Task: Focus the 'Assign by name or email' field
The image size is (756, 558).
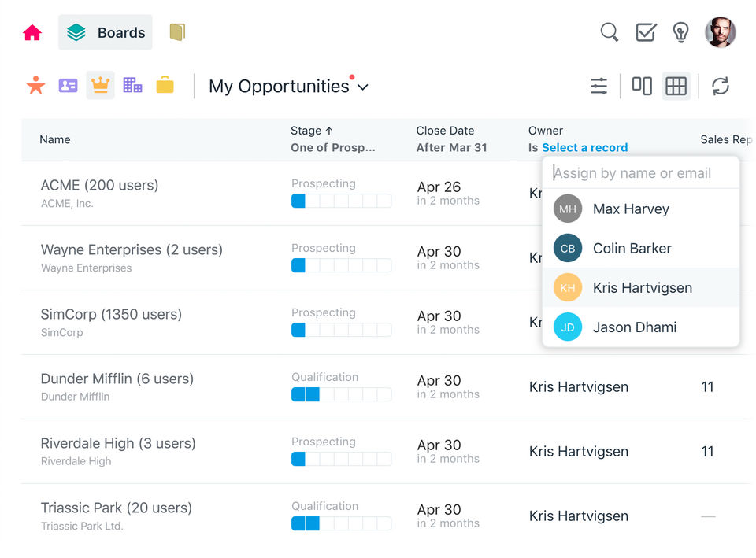Action: point(641,173)
